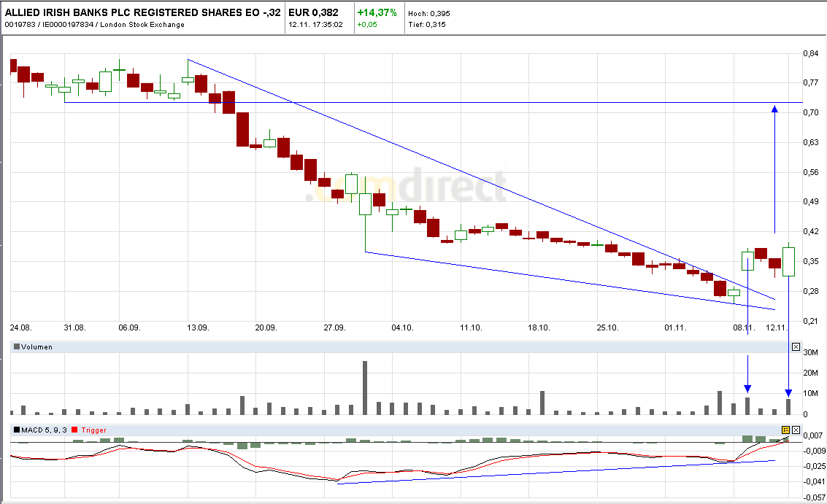This screenshot has height=504, width=827.
Task: Click the percent change '+14,37%'
Action: (x=377, y=12)
